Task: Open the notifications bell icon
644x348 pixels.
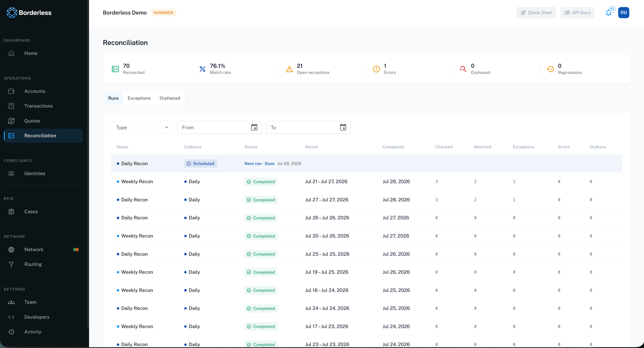Action: [x=608, y=13]
